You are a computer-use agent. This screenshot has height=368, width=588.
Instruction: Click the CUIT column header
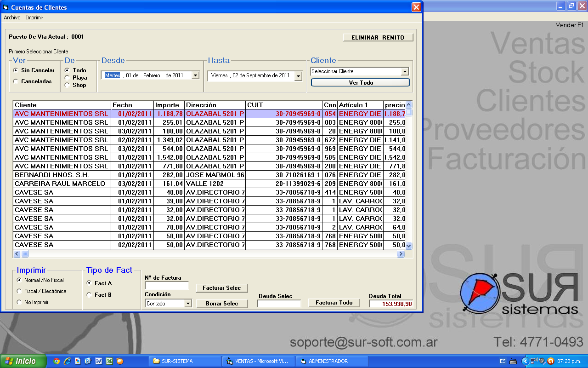[284, 105]
